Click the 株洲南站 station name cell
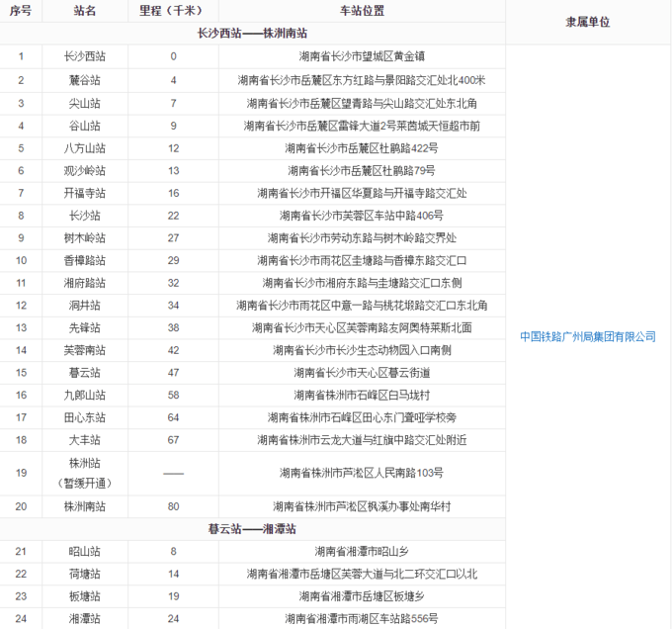Screen dimensions: 672x629 point(85,506)
